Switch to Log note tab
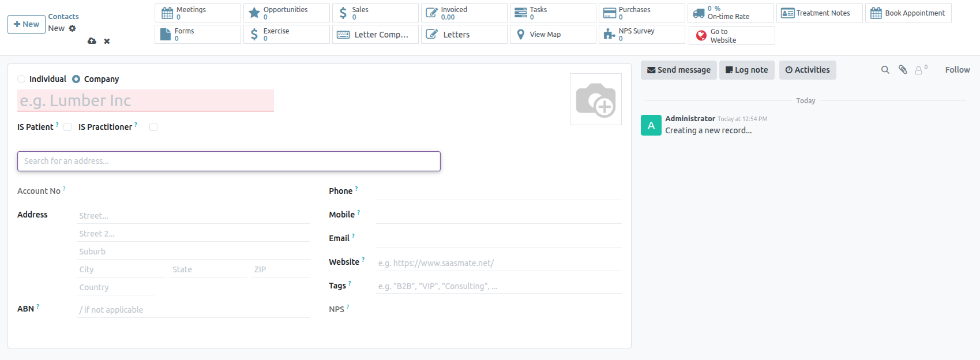Screen dimensions: 980x360 click(746, 70)
